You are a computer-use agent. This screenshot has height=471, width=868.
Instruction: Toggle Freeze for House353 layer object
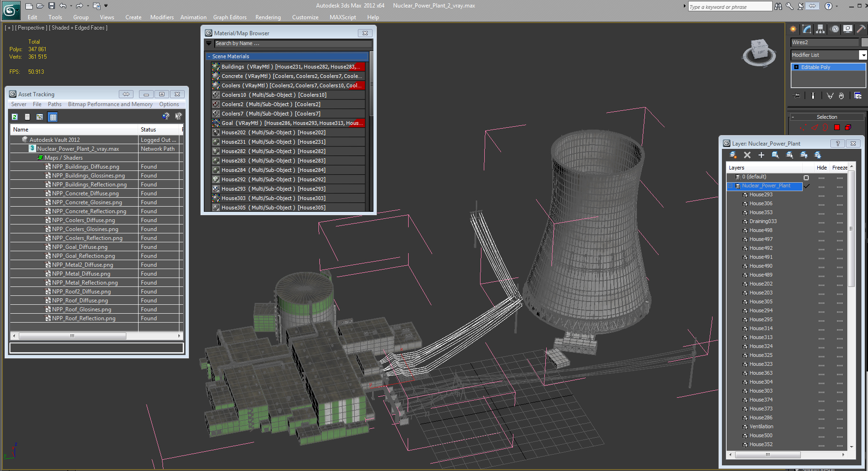pyautogui.click(x=840, y=214)
